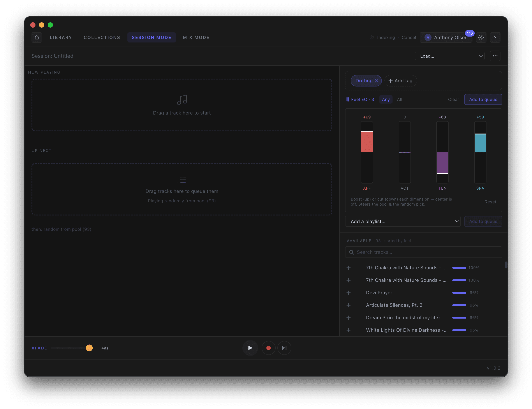This screenshot has height=409, width=532.
Task: Skip to the next track
Action: tap(284, 348)
